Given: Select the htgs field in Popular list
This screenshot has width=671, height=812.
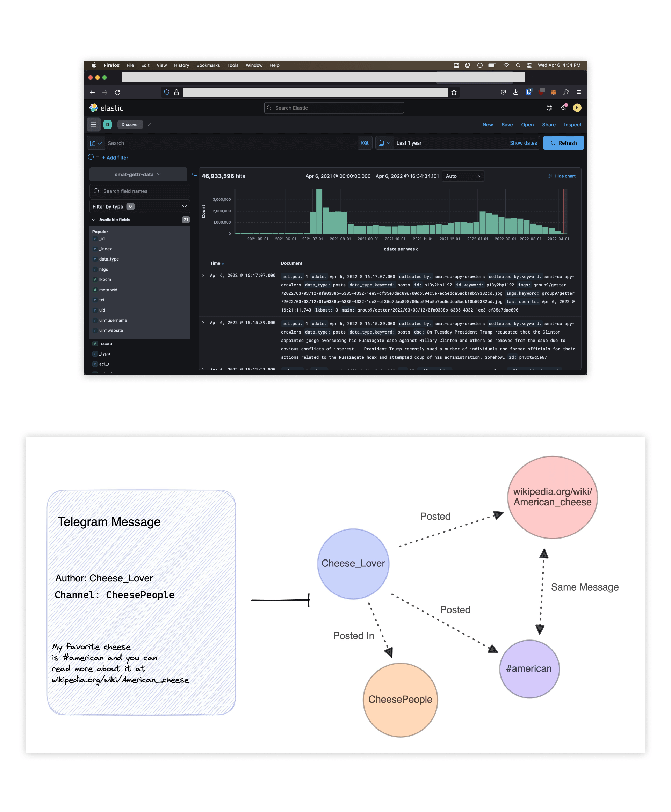Looking at the screenshot, I should (103, 269).
